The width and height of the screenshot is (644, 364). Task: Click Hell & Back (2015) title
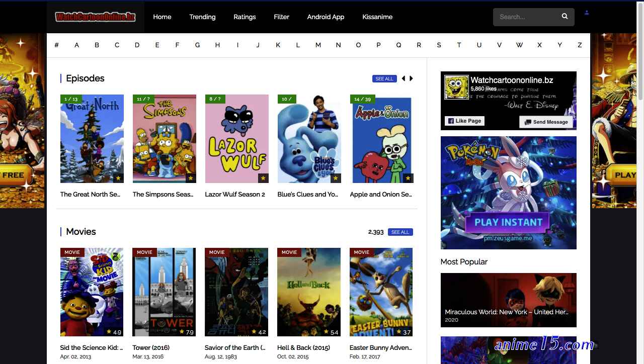(x=304, y=348)
